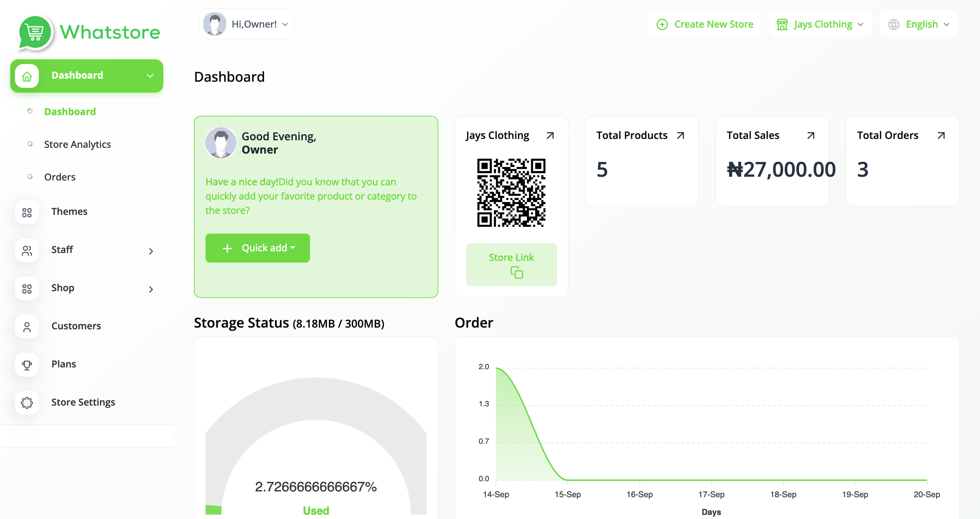This screenshot has height=519, width=980.
Task: Click the Customers person icon
Action: pos(27,326)
